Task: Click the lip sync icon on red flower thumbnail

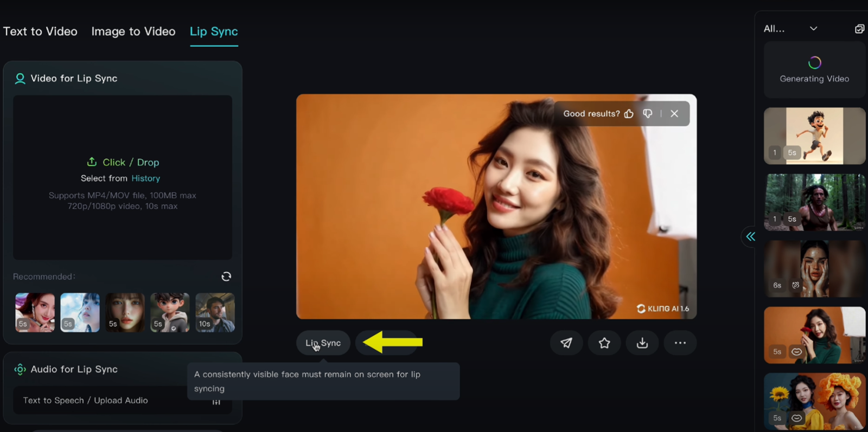Action: click(796, 352)
